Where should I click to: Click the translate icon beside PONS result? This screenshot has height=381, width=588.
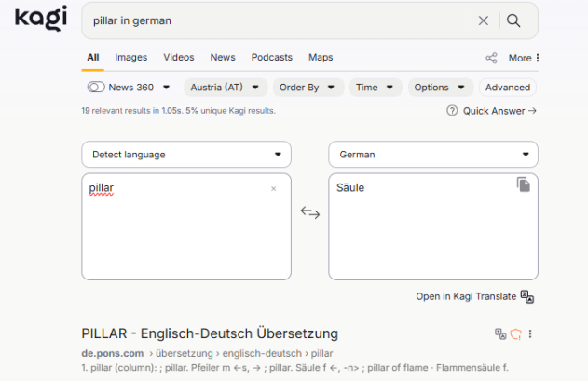click(x=500, y=333)
